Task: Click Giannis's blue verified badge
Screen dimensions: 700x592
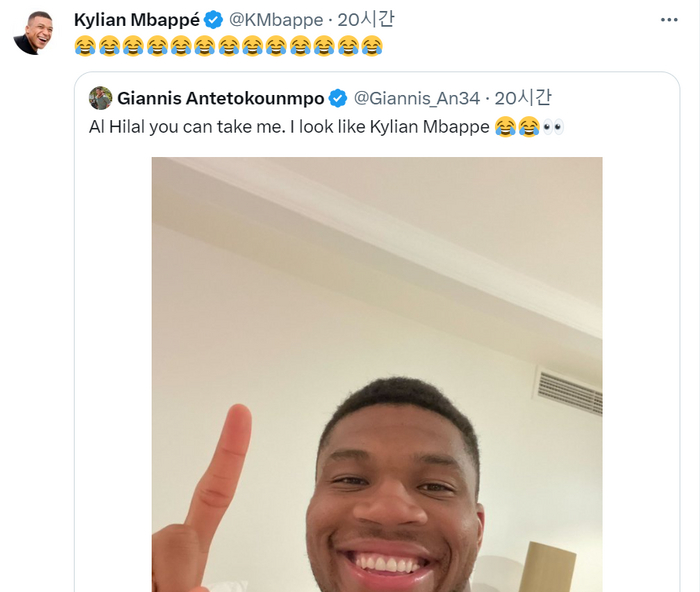Action: pyautogui.click(x=338, y=98)
